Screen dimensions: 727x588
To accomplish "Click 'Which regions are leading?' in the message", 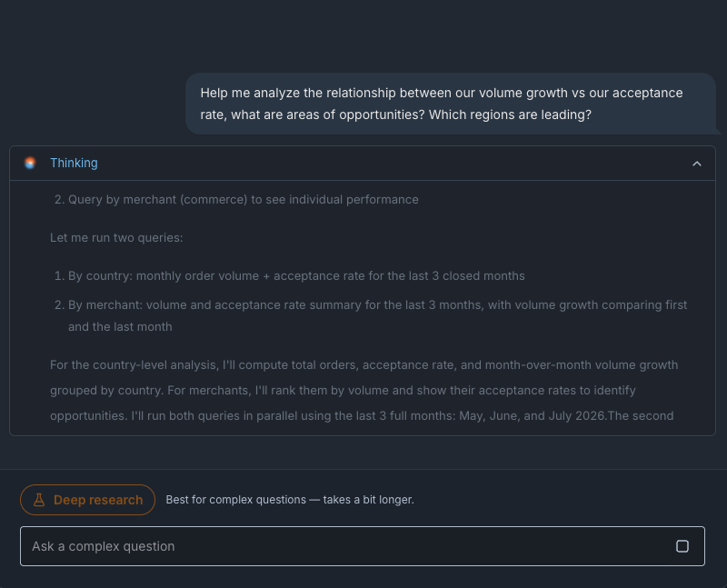I will pos(510,115).
